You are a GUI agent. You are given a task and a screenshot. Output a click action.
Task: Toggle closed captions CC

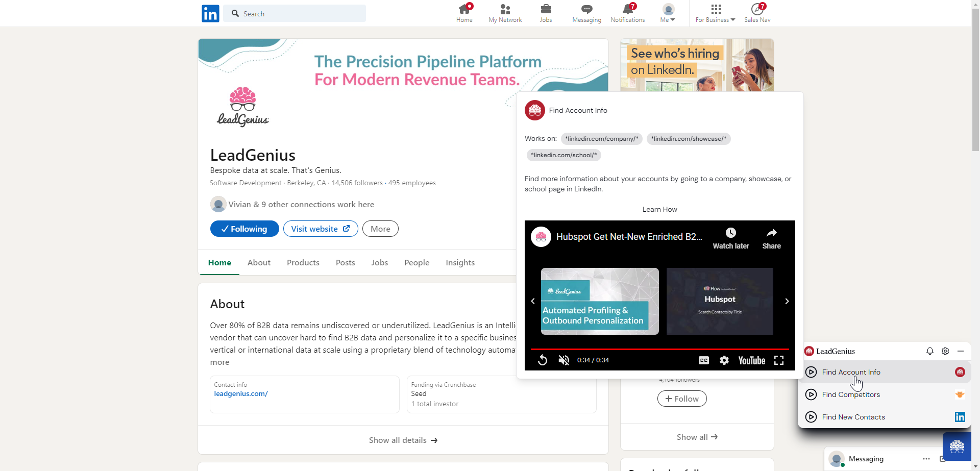(704, 360)
